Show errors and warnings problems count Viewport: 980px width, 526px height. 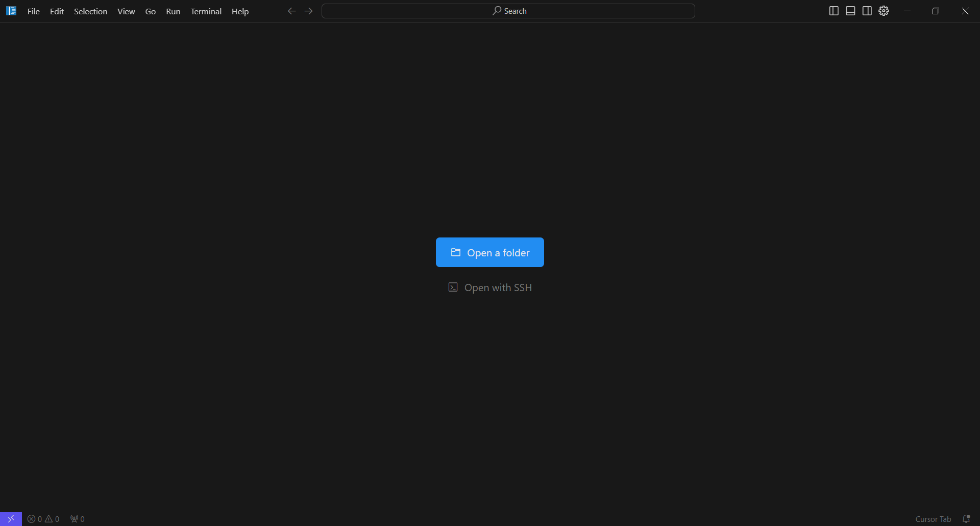[x=43, y=519]
